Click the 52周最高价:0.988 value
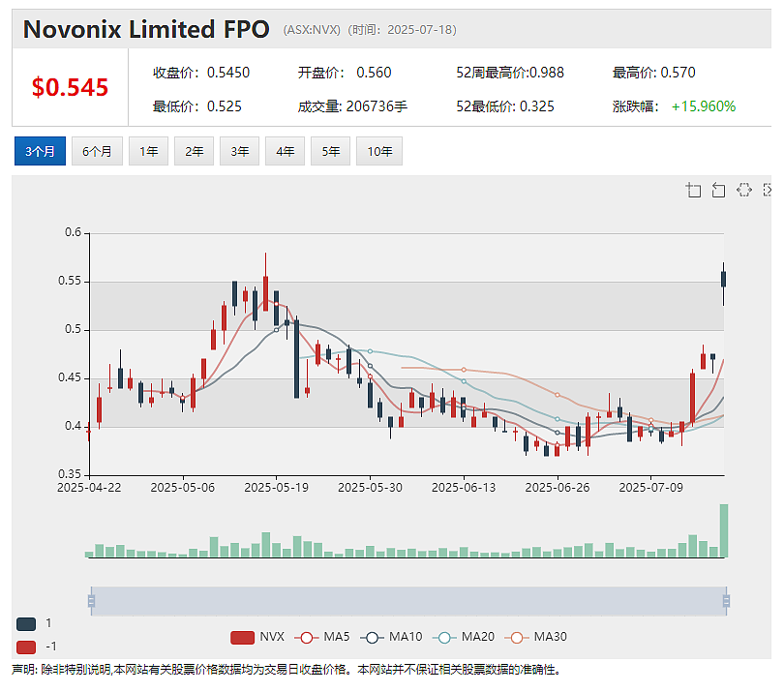The image size is (784, 692). pos(510,73)
